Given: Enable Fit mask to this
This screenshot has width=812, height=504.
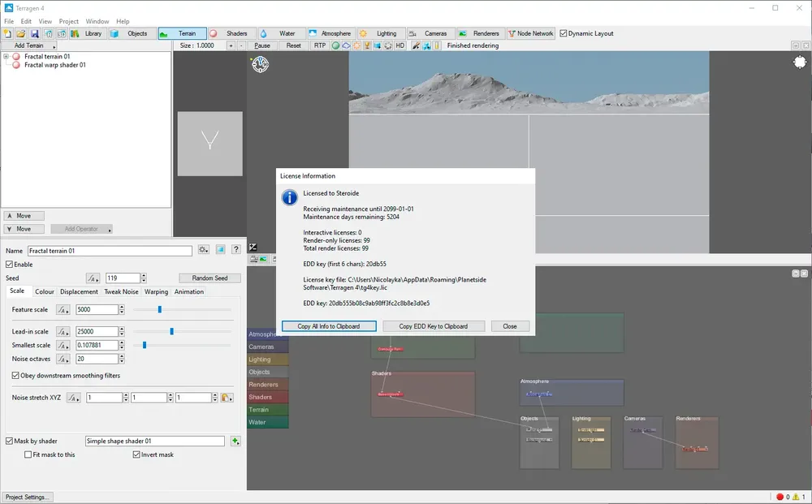Looking at the screenshot, I should (x=28, y=454).
